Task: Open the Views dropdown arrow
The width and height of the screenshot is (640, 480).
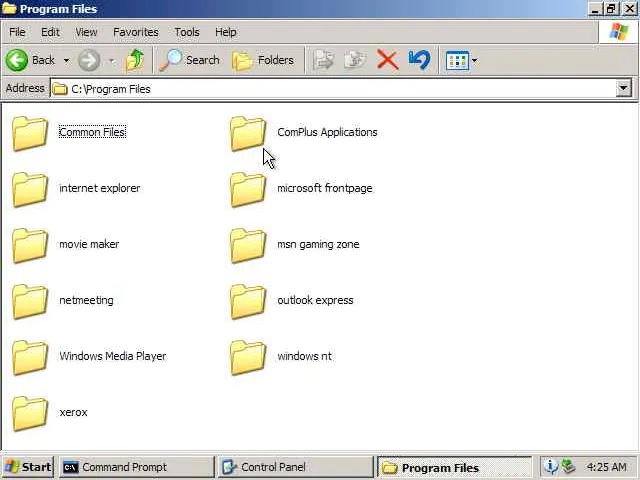Action: (474, 61)
